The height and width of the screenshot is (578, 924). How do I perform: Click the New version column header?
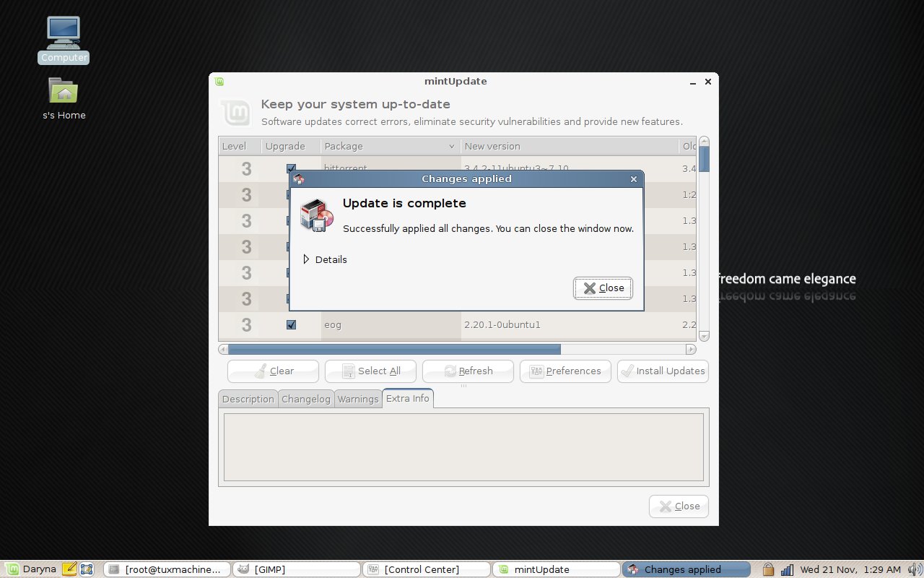coord(570,146)
